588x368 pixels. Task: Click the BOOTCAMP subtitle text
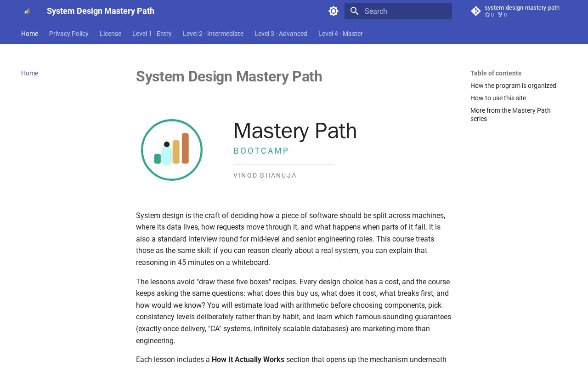(x=261, y=151)
